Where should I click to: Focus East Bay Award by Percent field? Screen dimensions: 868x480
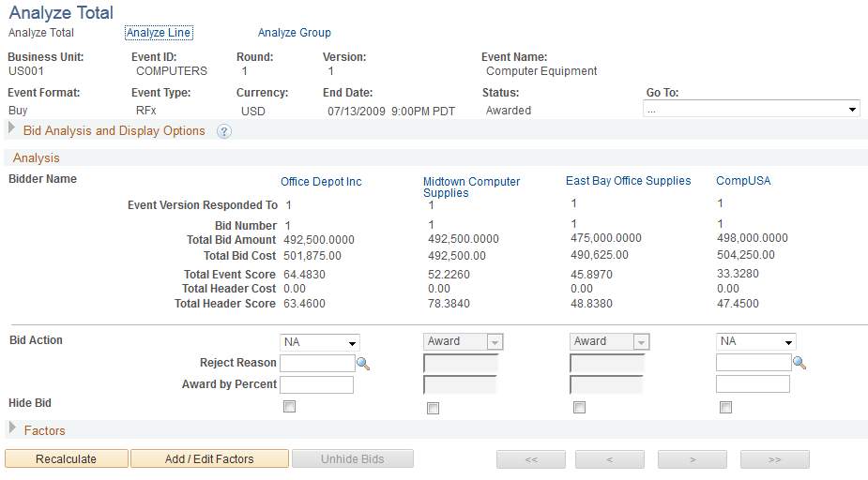(606, 384)
